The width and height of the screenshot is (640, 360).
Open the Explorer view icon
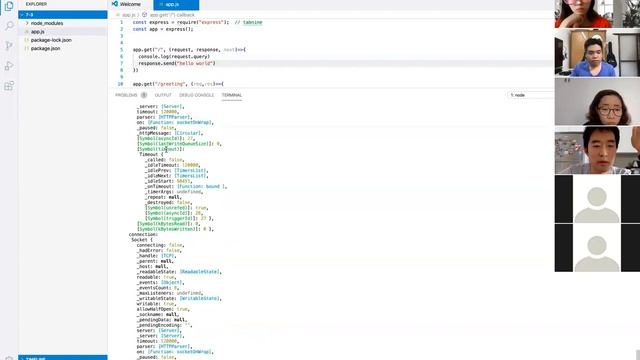[x=9, y=6]
